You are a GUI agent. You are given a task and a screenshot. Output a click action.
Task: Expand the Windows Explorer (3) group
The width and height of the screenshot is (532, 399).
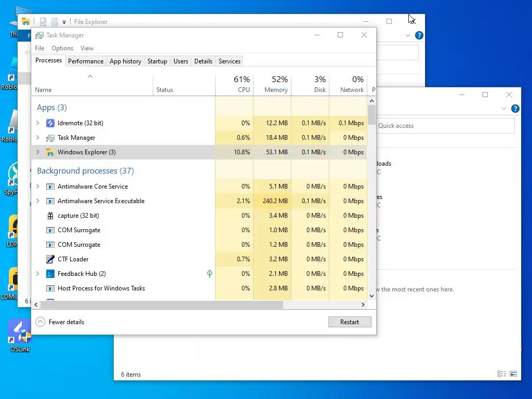[37, 152]
